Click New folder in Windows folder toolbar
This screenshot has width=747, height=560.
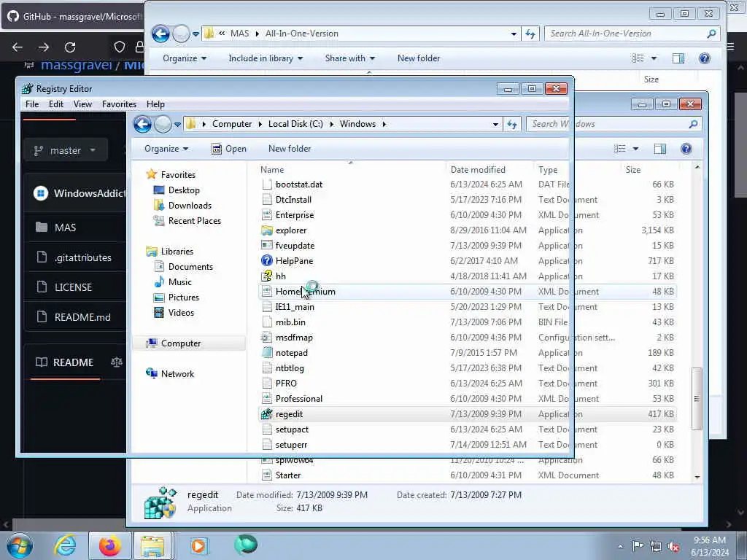click(290, 149)
